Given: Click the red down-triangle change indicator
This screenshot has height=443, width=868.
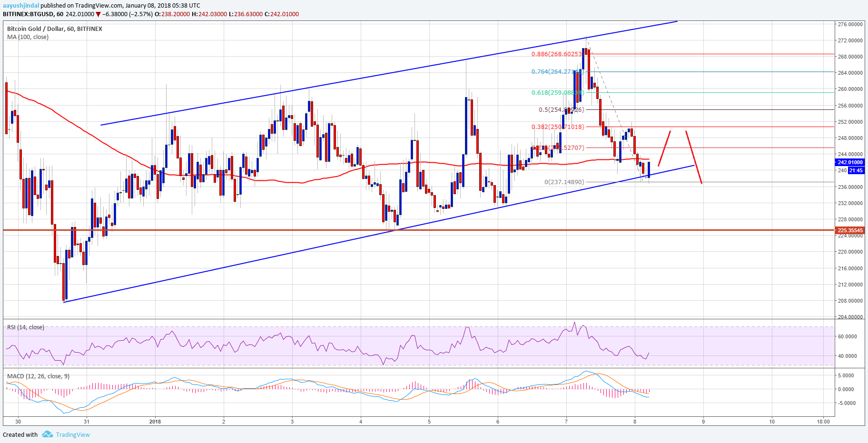Looking at the screenshot, I should (99, 14).
